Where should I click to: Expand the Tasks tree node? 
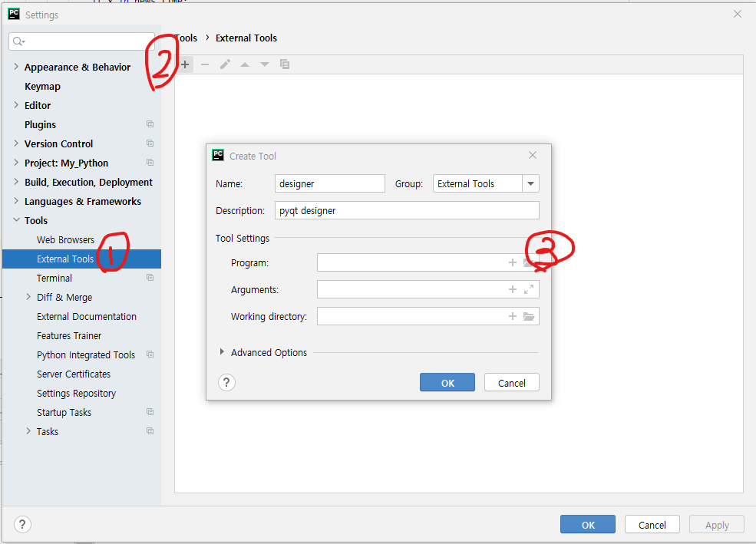click(x=28, y=431)
